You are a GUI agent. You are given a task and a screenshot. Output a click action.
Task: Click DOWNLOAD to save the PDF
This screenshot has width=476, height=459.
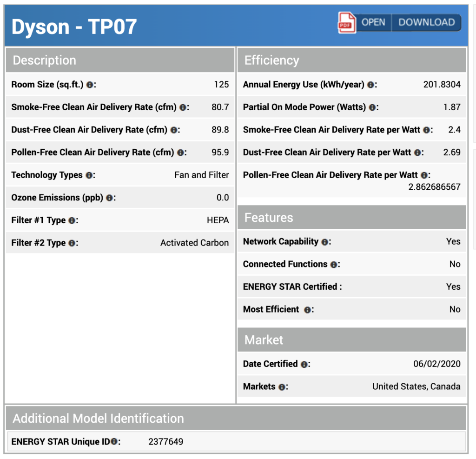pyautogui.click(x=426, y=22)
